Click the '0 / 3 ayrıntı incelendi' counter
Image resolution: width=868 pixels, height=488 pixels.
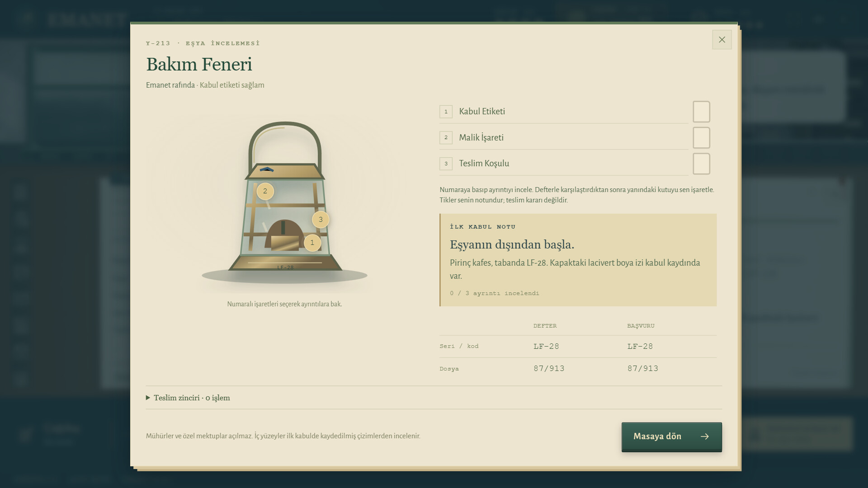[x=495, y=293]
